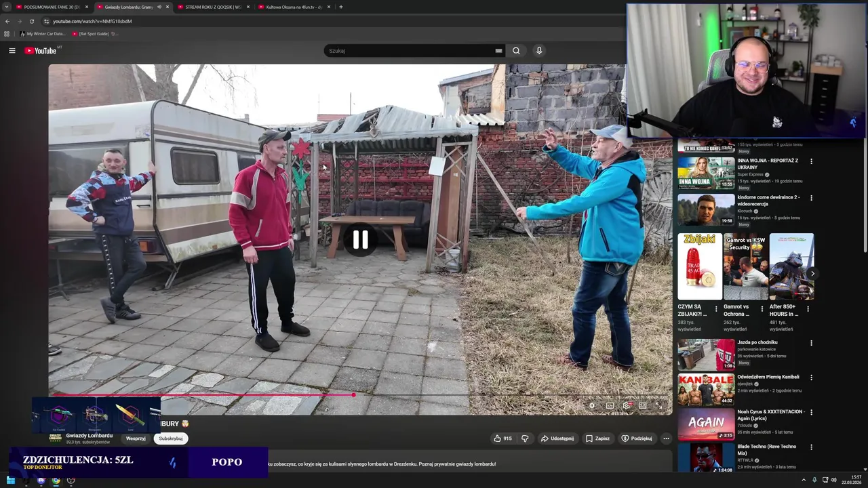Screen dimensions: 868x488
Task: Open Discord from the taskbar
Action: coord(41,481)
